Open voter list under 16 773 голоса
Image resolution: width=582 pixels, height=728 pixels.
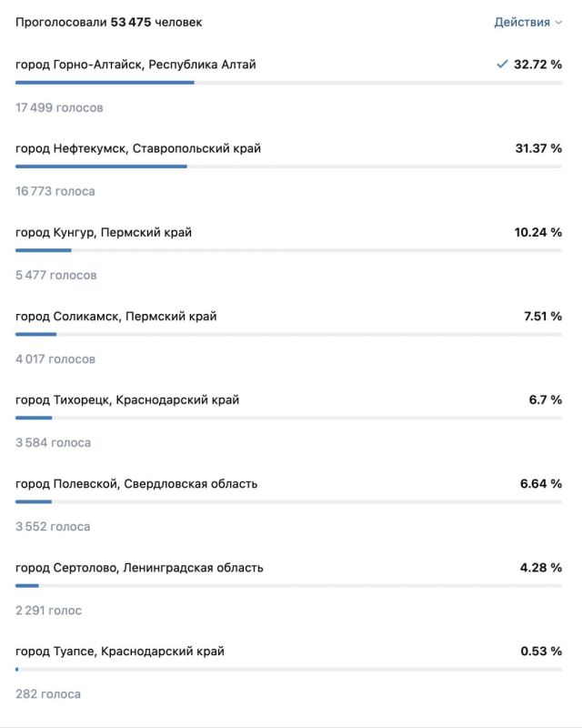(55, 191)
